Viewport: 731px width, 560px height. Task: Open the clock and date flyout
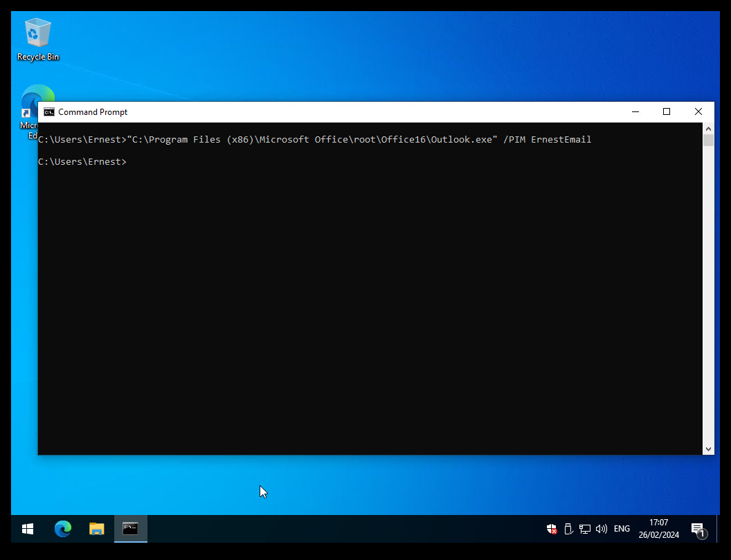pos(658,529)
